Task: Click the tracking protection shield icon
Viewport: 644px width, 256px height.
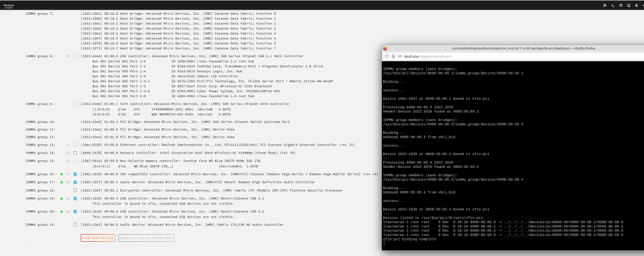Action: (x=387, y=56)
